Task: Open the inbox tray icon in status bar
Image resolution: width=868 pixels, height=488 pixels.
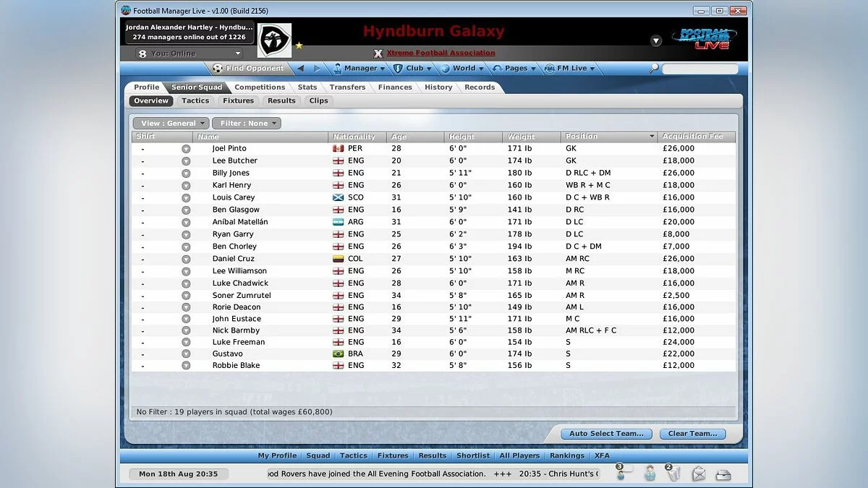Action: [x=723, y=474]
